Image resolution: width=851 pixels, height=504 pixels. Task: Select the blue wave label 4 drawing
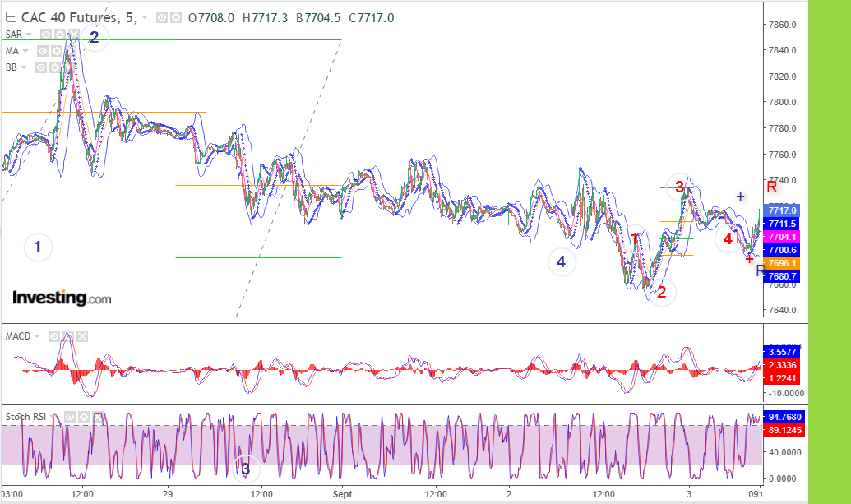[x=562, y=262]
